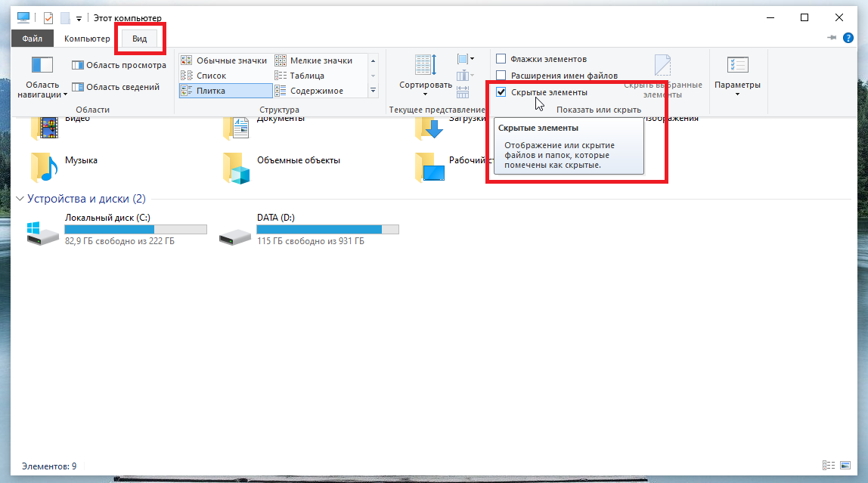The width and height of the screenshot is (868, 483).
Task: Enable the Расширения имен файлов checkbox
Action: click(501, 76)
